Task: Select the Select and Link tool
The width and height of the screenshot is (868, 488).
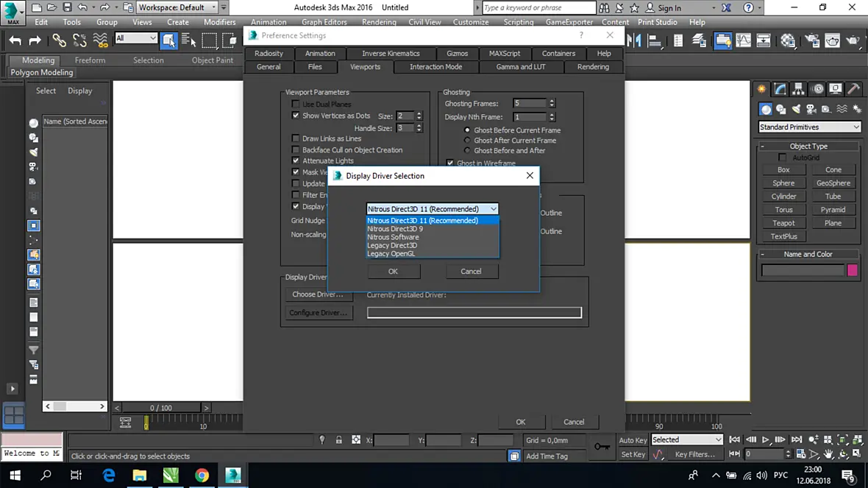Action: click(60, 40)
